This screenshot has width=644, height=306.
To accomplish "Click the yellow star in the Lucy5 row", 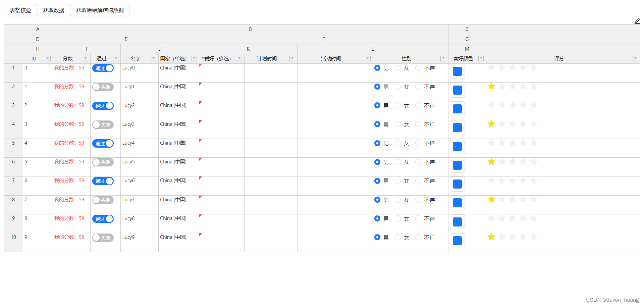I will pyautogui.click(x=491, y=162).
